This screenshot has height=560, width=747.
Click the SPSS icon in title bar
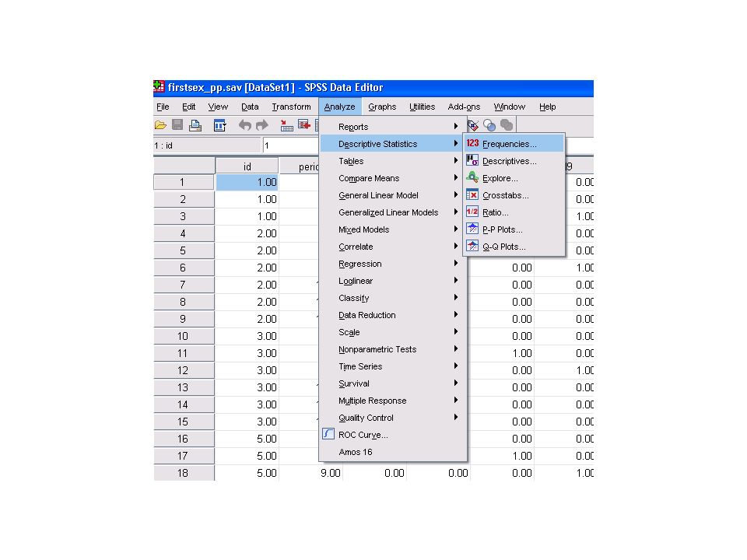click(x=159, y=87)
